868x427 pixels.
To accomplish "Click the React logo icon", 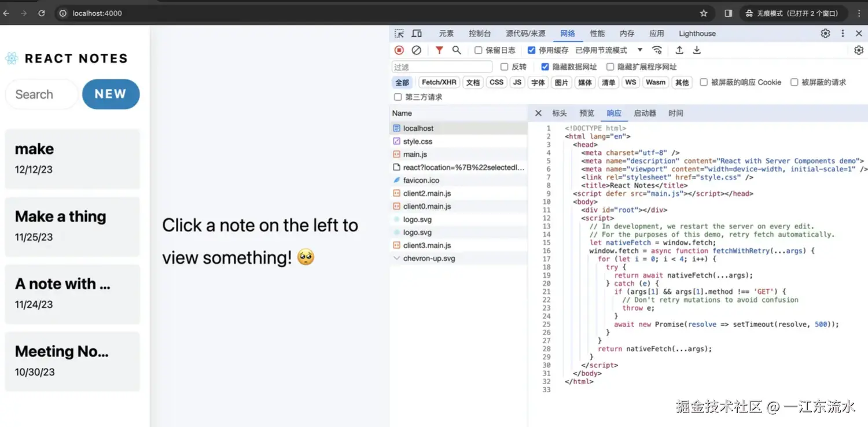I will click(12, 58).
